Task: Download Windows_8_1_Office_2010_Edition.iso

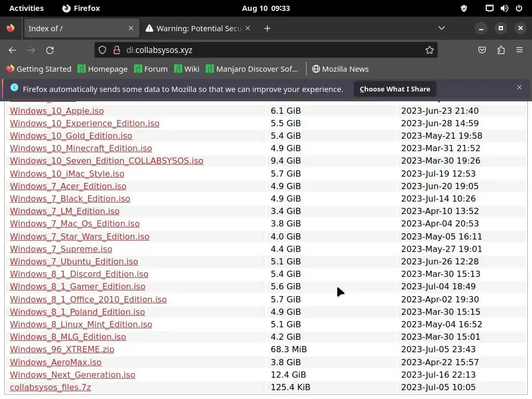Action: pyautogui.click(x=88, y=300)
